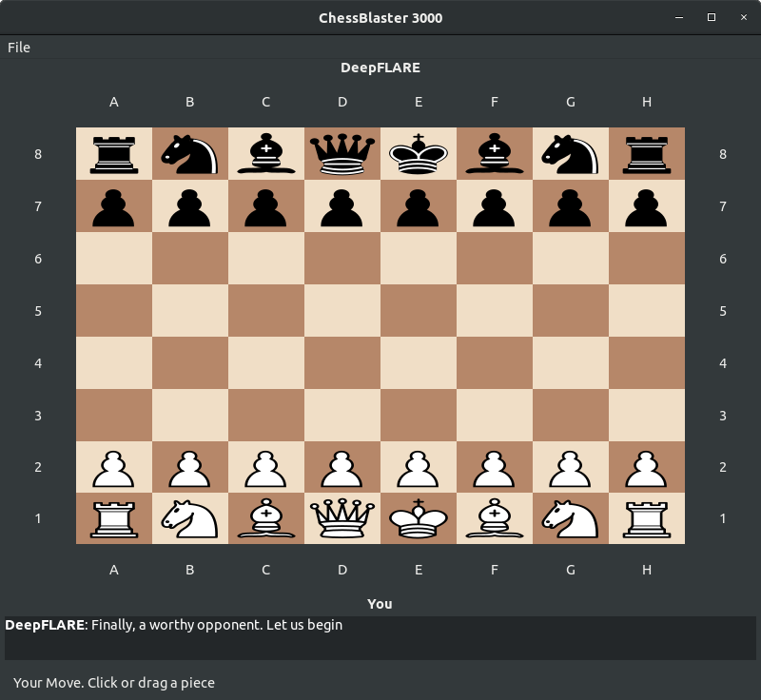The height and width of the screenshot is (700, 761).
Task: Click the black knight on g8
Action: coord(571,153)
